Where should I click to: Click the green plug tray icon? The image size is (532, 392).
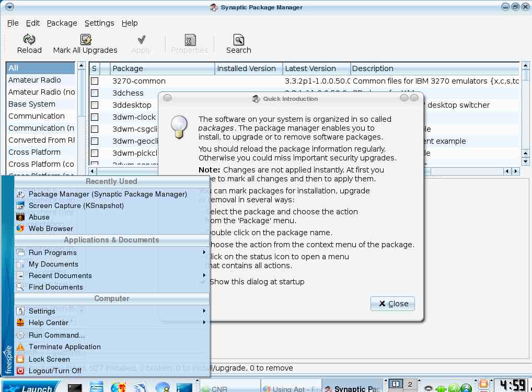(441, 388)
